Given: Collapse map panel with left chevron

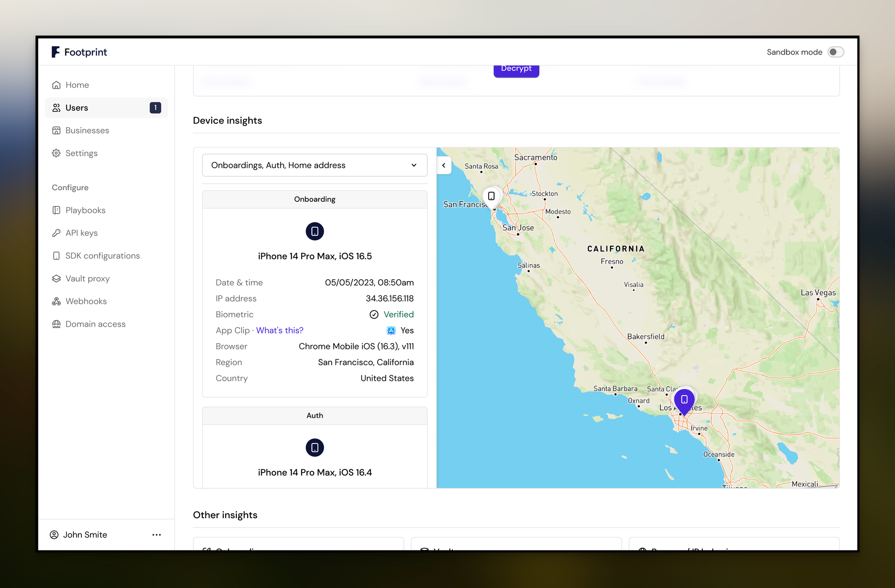Looking at the screenshot, I should pyautogui.click(x=443, y=166).
